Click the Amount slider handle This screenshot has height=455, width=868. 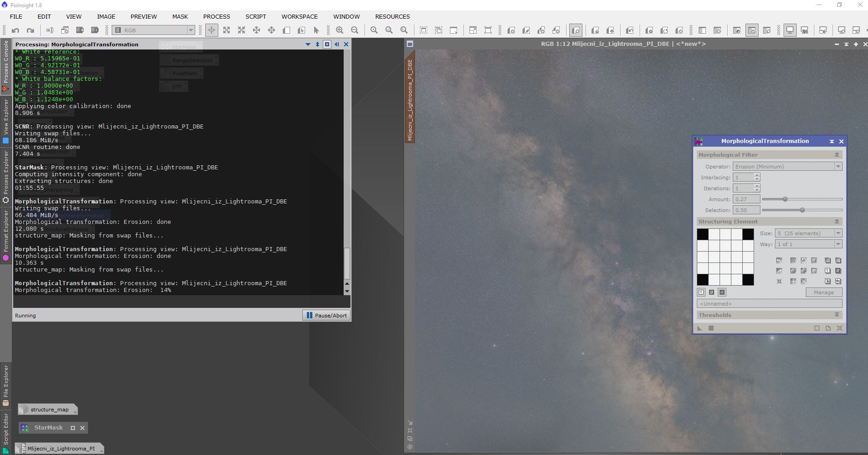tap(785, 199)
